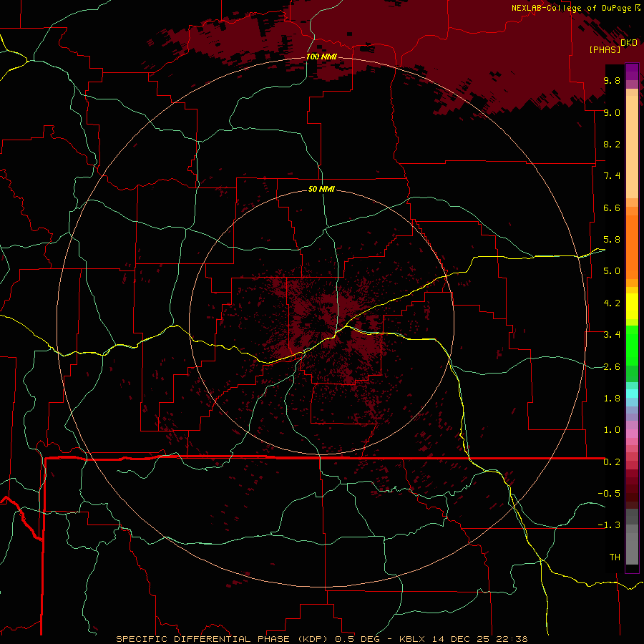Click the purple top segment of the color bar
644x644 pixels.
[632, 72]
